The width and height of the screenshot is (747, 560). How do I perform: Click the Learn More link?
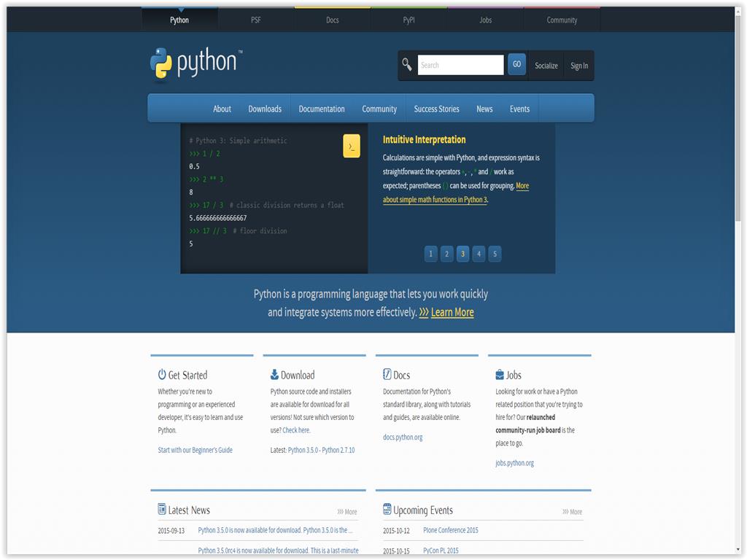452,312
